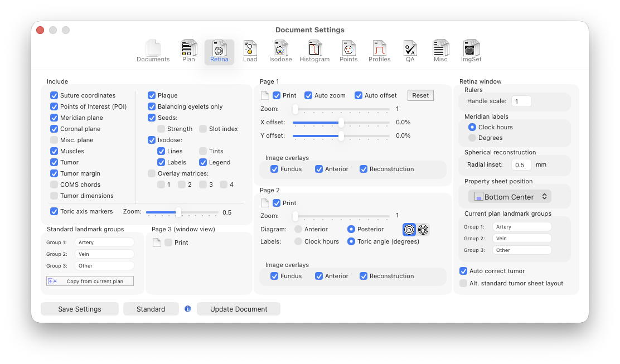Enable the COMS chords checkbox
This screenshot has width=620, height=364.
[x=54, y=185]
